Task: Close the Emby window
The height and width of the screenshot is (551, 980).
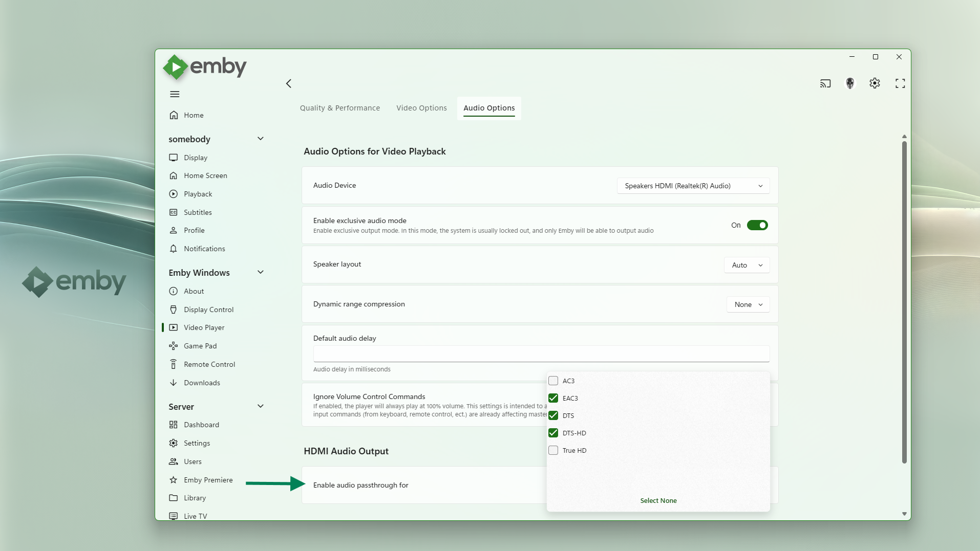Action: 899,57
